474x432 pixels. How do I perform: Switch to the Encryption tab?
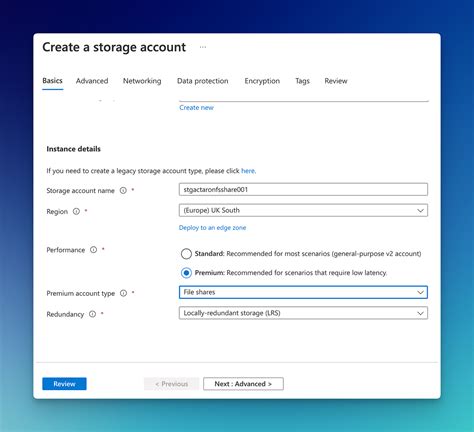[262, 81]
